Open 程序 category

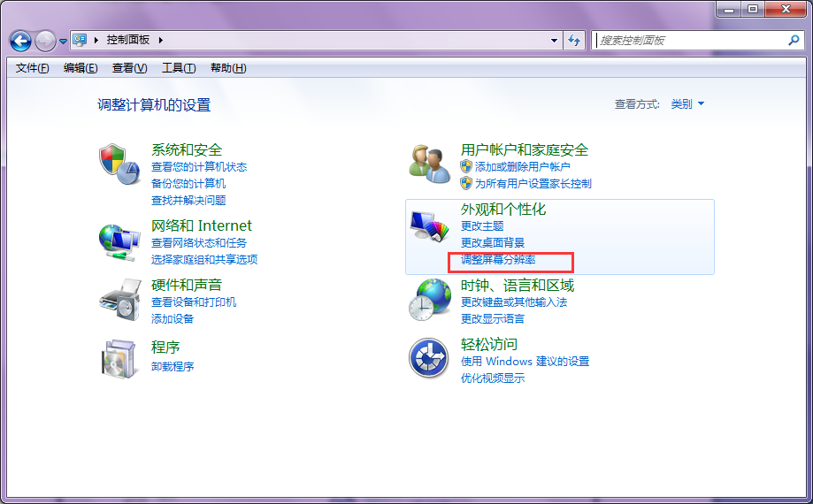coord(165,347)
